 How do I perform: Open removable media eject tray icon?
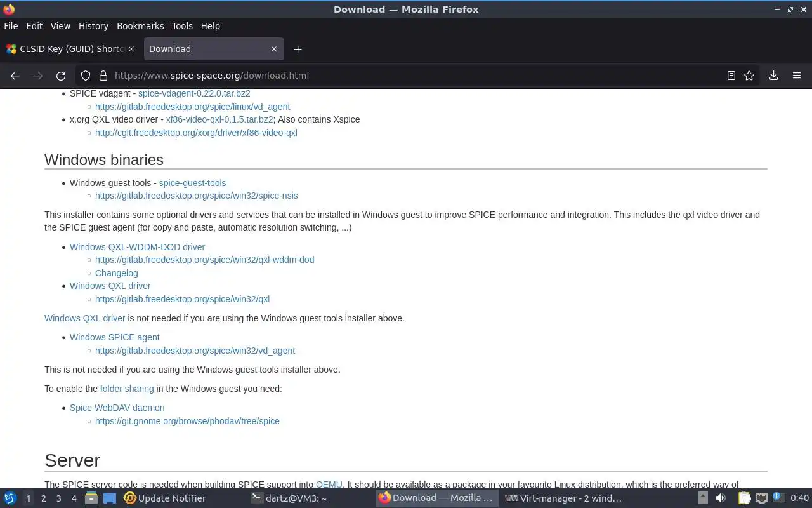pos(703,498)
